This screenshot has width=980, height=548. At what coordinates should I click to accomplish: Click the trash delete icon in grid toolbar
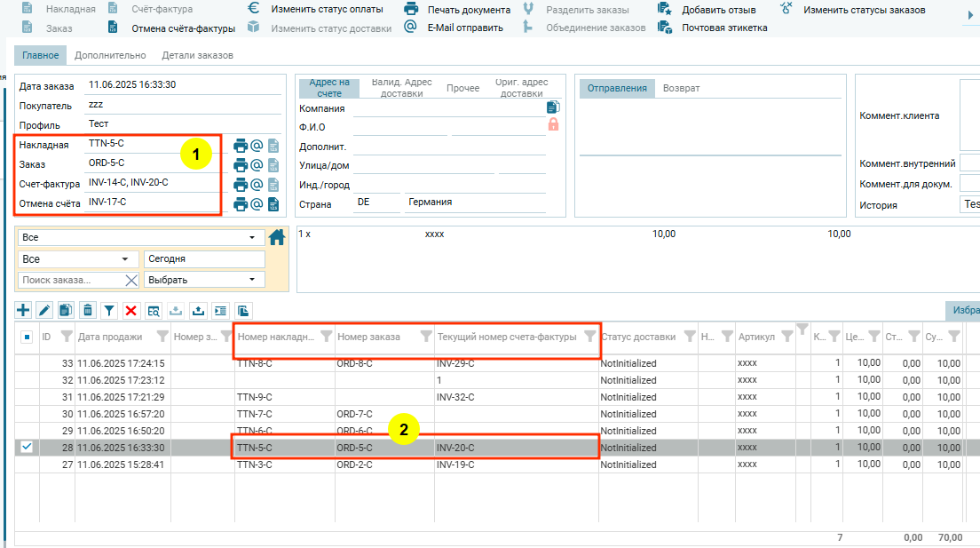pyautogui.click(x=87, y=310)
